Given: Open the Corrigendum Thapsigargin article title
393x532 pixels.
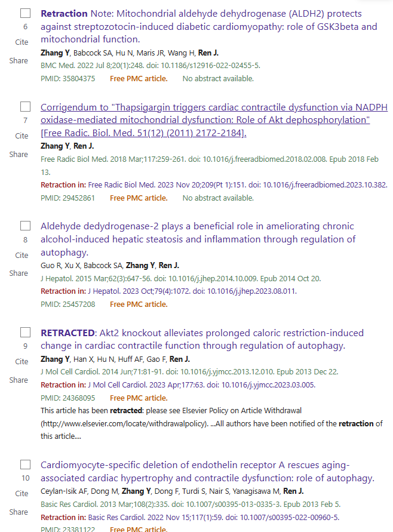Looking at the screenshot, I should [214, 120].
